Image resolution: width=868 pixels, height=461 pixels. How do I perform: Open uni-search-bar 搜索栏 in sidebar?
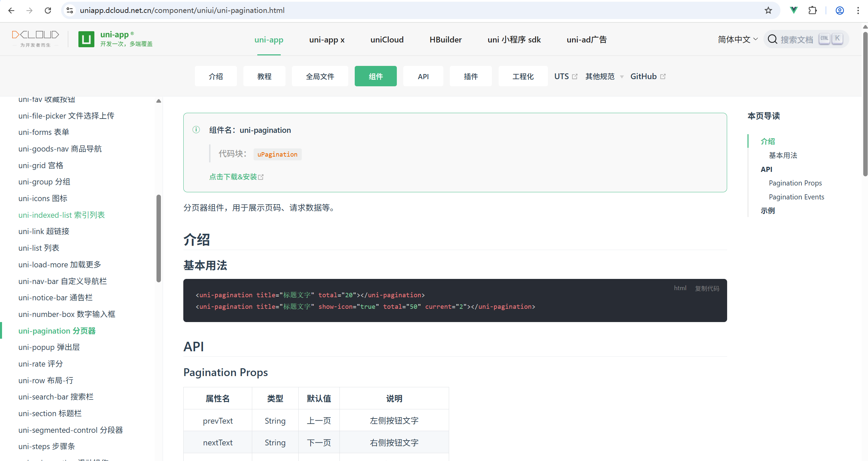tap(56, 397)
